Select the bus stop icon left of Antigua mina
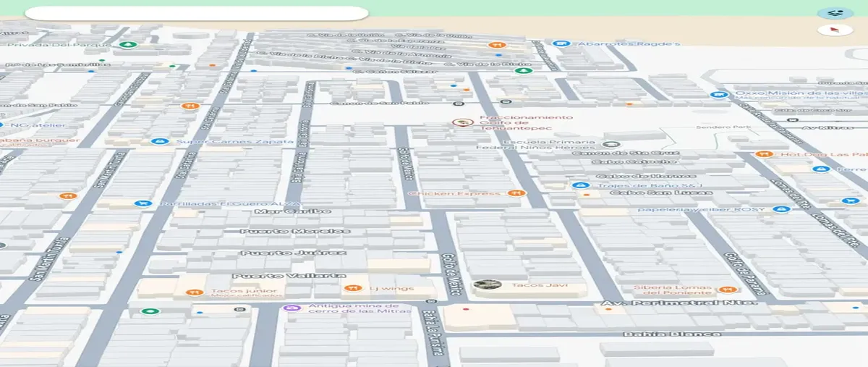Viewport: 868px width, 367px height. tap(239, 309)
